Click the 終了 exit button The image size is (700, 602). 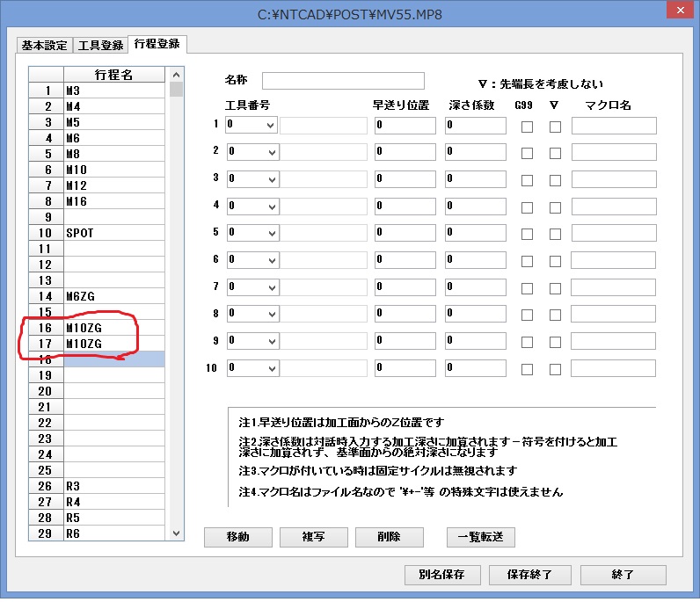623,575
